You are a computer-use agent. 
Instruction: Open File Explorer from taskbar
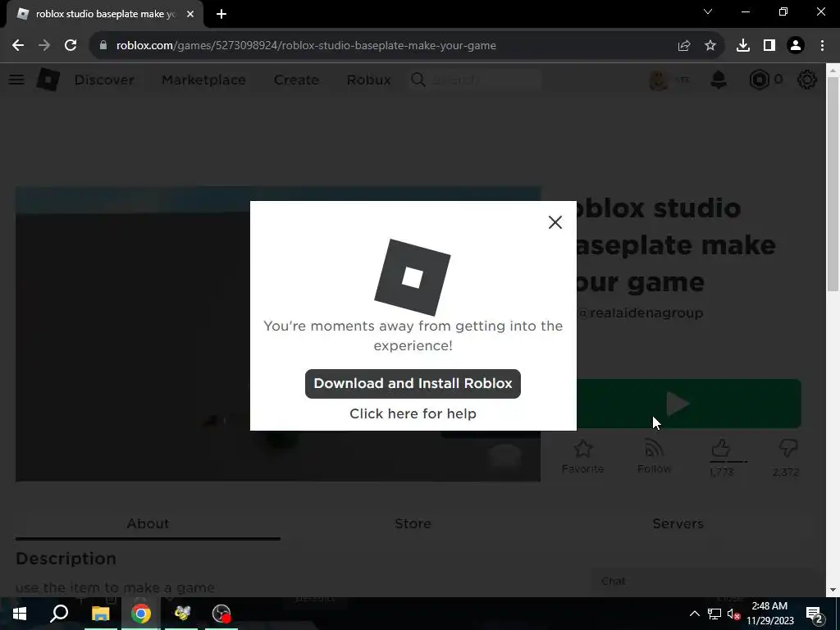click(100, 614)
